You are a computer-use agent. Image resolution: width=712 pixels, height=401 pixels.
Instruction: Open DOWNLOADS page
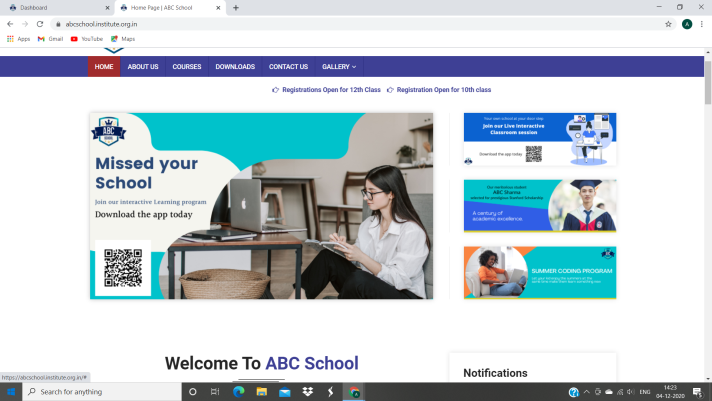pyautogui.click(x=235, y=67)
